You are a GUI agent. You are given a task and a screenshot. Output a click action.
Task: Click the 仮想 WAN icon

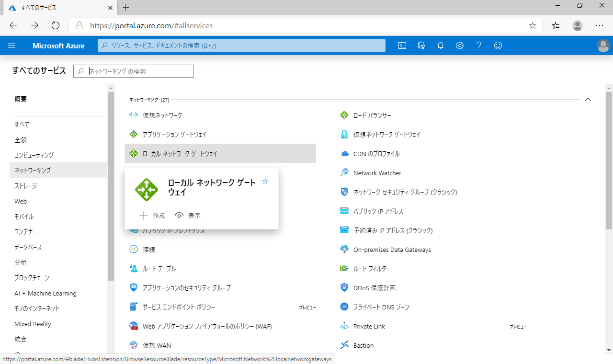(x=134, y=345)
